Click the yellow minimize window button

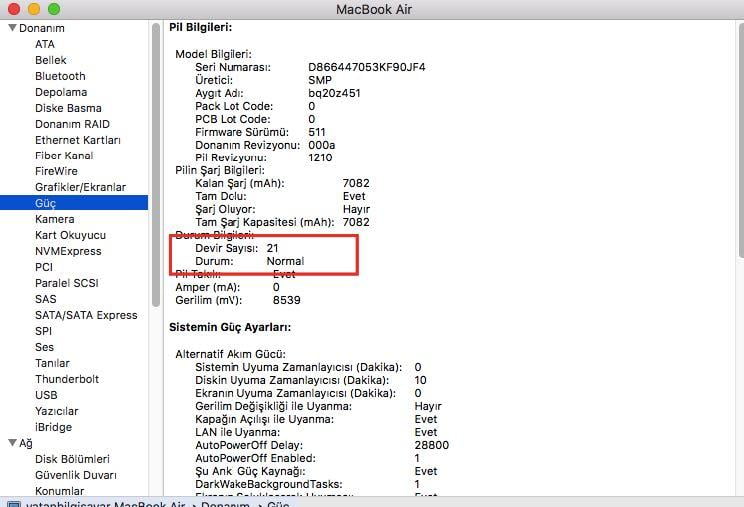point(35,9)
